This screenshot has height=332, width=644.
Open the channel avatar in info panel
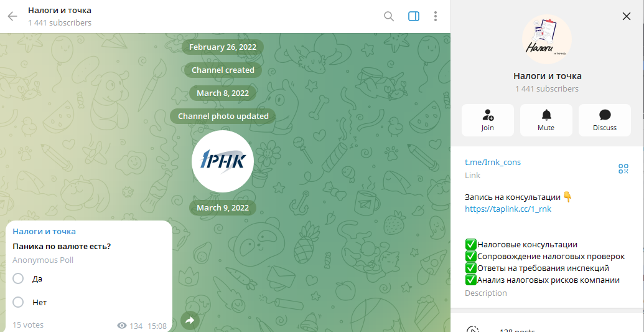[x=547, y=40]
